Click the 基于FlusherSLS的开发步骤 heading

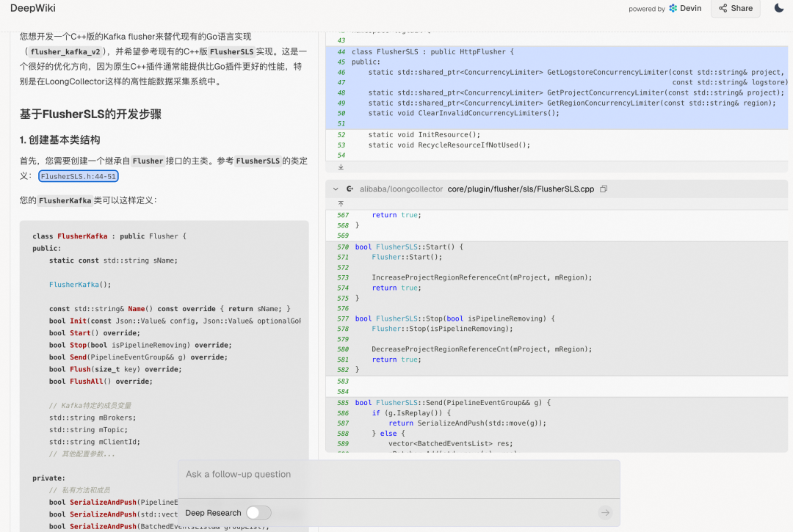click(90, 114)
